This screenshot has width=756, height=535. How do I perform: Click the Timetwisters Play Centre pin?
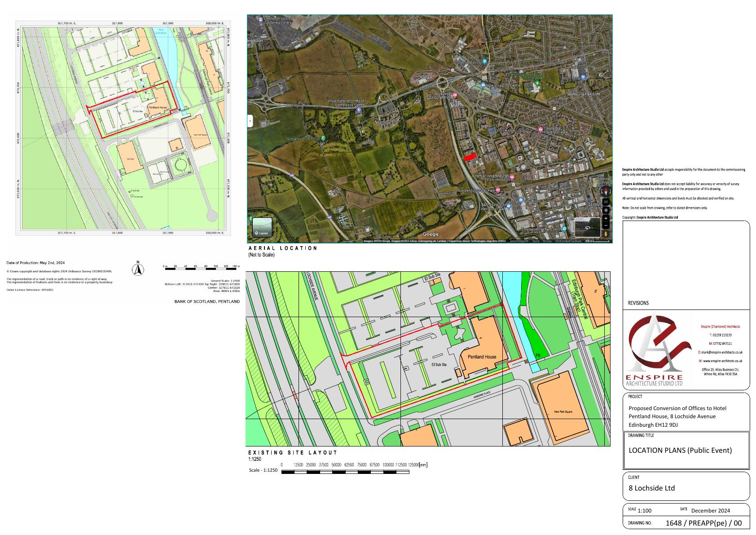[564, 229]
